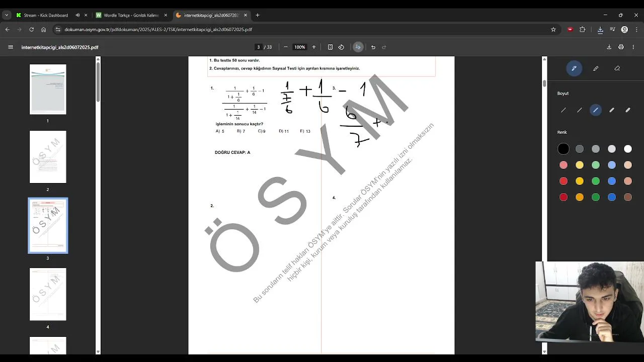
Task: Open a new browser tab
Action: pos(258,15)
